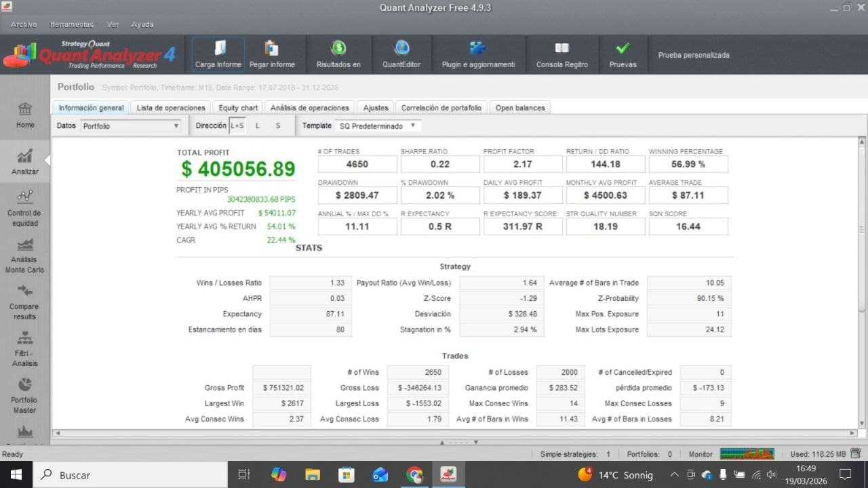Open the file explorer taskbar icon
The width and height of the screenshot is (868, 488).
[x=312, y=474]
